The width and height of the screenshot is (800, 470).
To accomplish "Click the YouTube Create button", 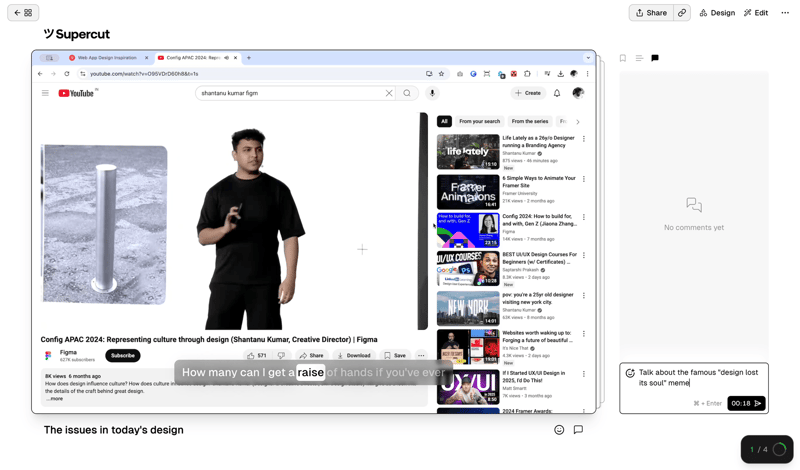I will click(x=528, y=93).
